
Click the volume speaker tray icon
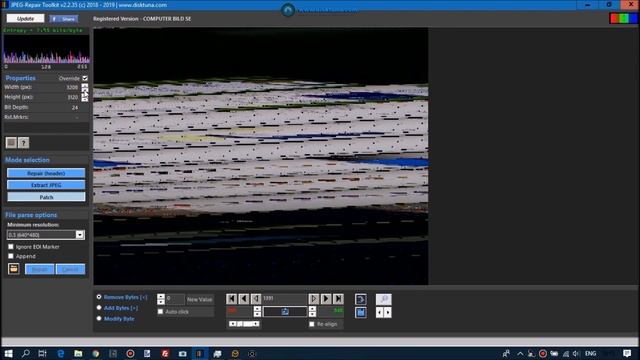[576, 353]
